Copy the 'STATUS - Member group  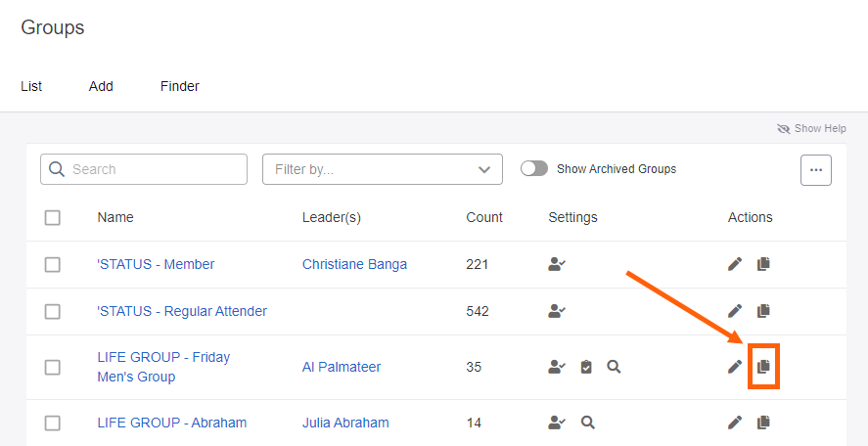(763, 264)
